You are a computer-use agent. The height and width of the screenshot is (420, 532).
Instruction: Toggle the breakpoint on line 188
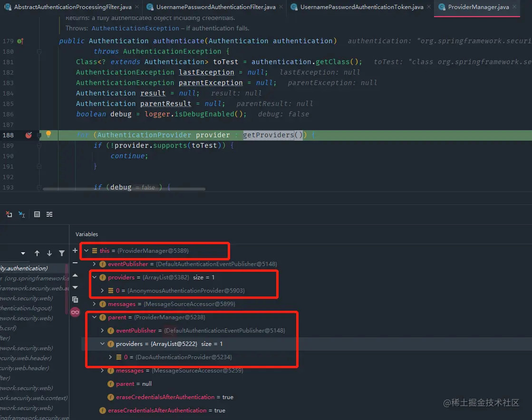pos(29,135)
